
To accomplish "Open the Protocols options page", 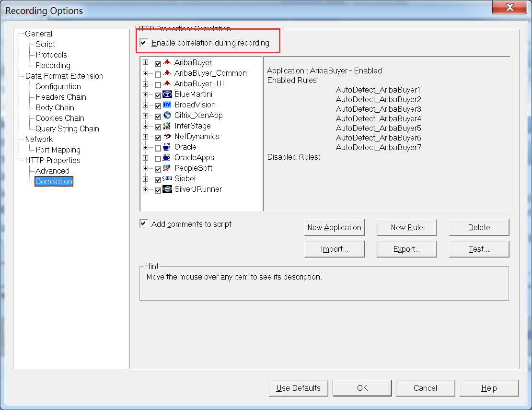I will 51,55.
